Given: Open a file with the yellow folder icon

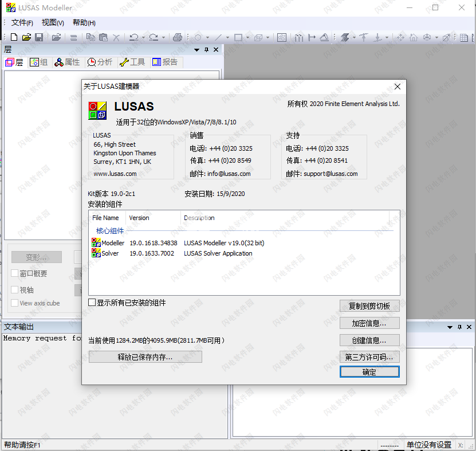Looking at the screenshot, I should 26,37.
